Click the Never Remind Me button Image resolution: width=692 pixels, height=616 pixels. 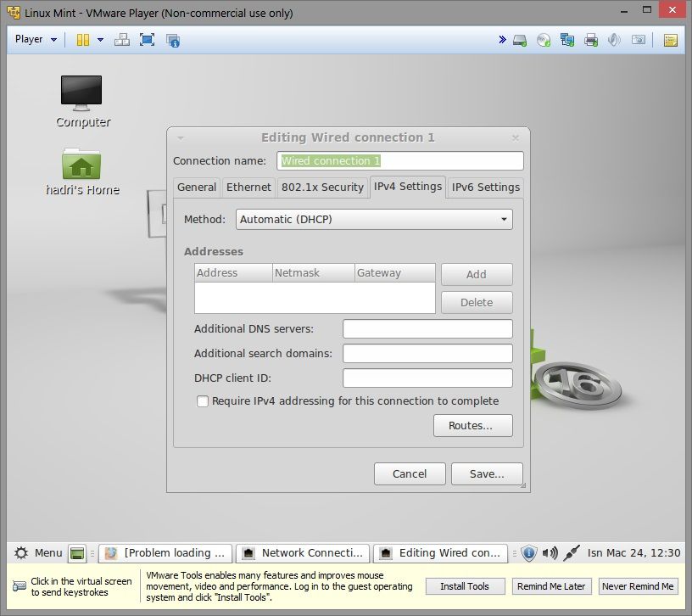[638, 586]
